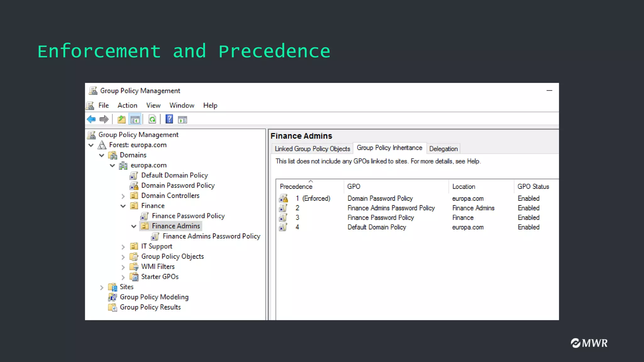This screenshot has height=362, width=644.
Task: Click the Domain Password Policy enforced icon
Action: (134, 186)
